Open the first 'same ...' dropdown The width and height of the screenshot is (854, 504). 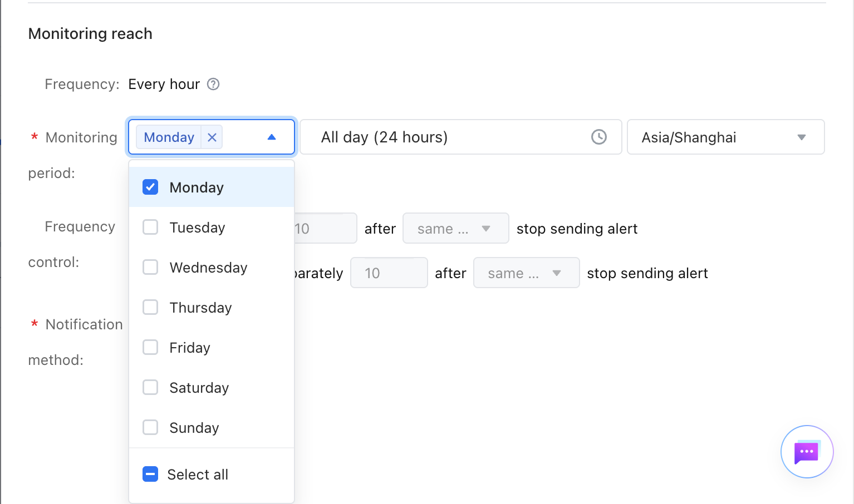coord(455,228)
